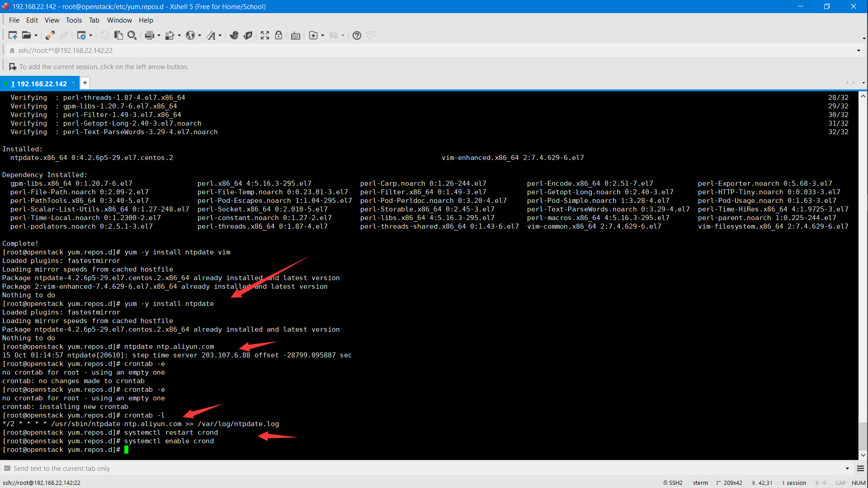Open the File menu
The height and width of the screenshot is (488, 868).
[x=14, y=20]
